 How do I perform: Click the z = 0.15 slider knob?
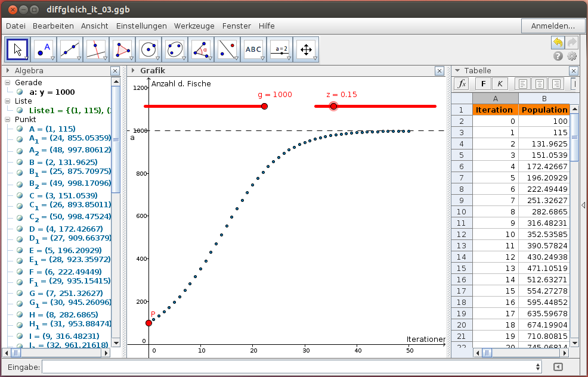[x=333, y=107]
